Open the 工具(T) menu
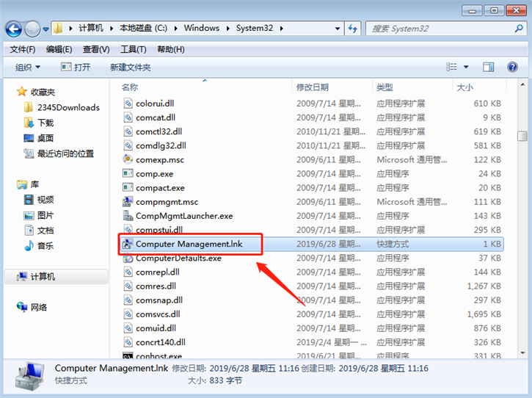Viewport: 532px width, 398px height. (x=134, y=50)
